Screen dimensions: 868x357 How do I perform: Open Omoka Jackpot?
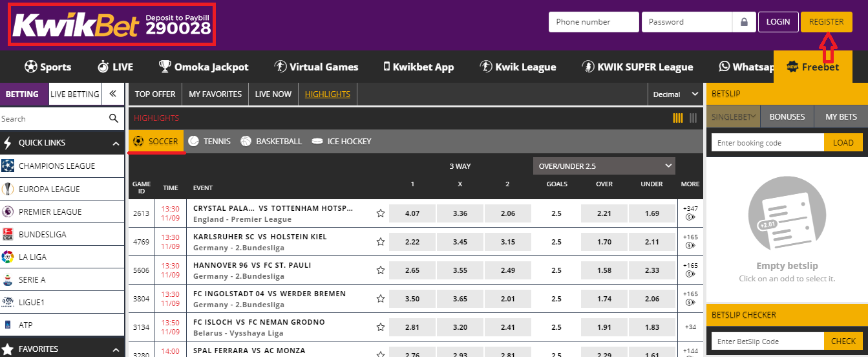(x=204, y=67)
